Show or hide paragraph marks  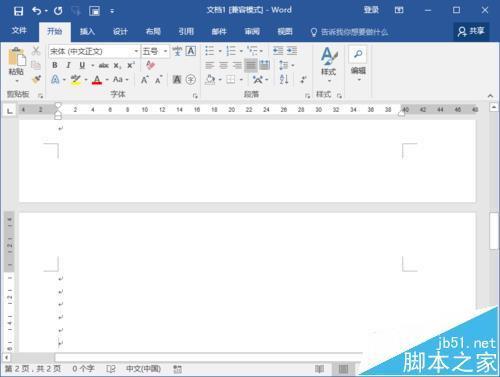tap(303, 80)
